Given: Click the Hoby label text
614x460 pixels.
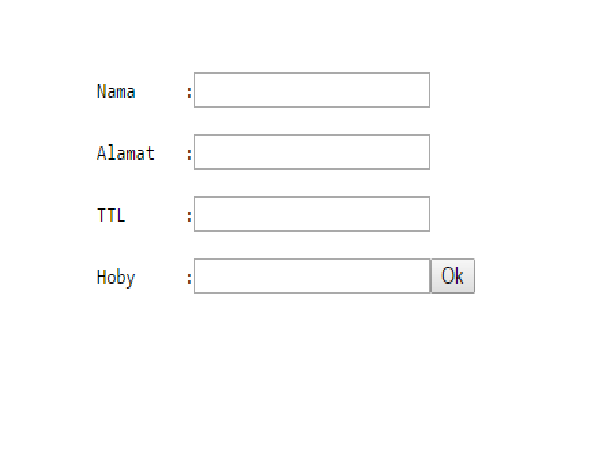Looking at the screenshot, I should pos(116,278).
